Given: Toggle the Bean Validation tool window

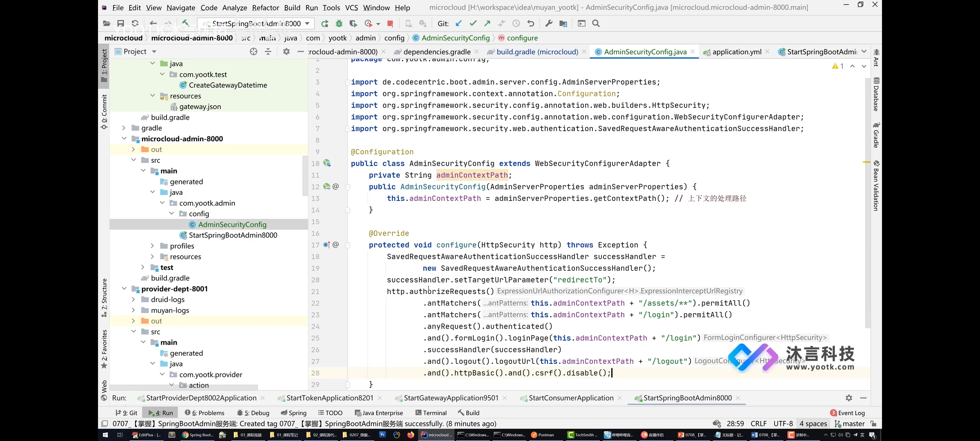Looking at the screenshot, I should 876,185.
